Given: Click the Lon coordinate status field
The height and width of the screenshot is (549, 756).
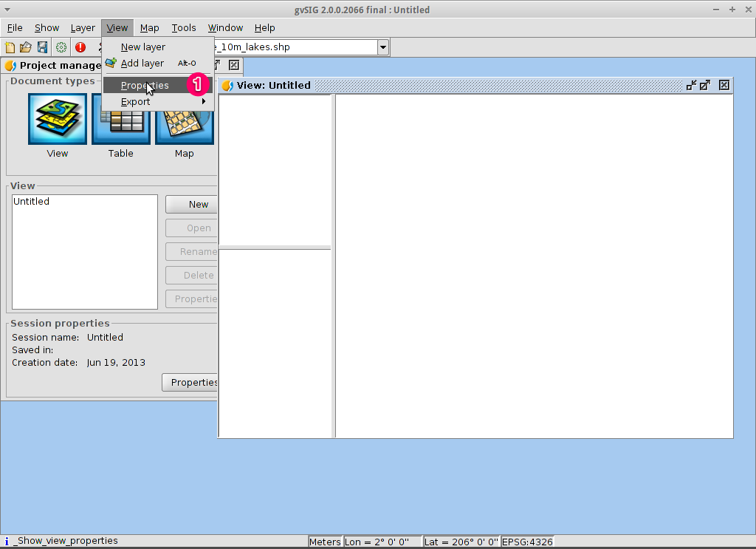Looking at the screenshot, I should (383, 542).
